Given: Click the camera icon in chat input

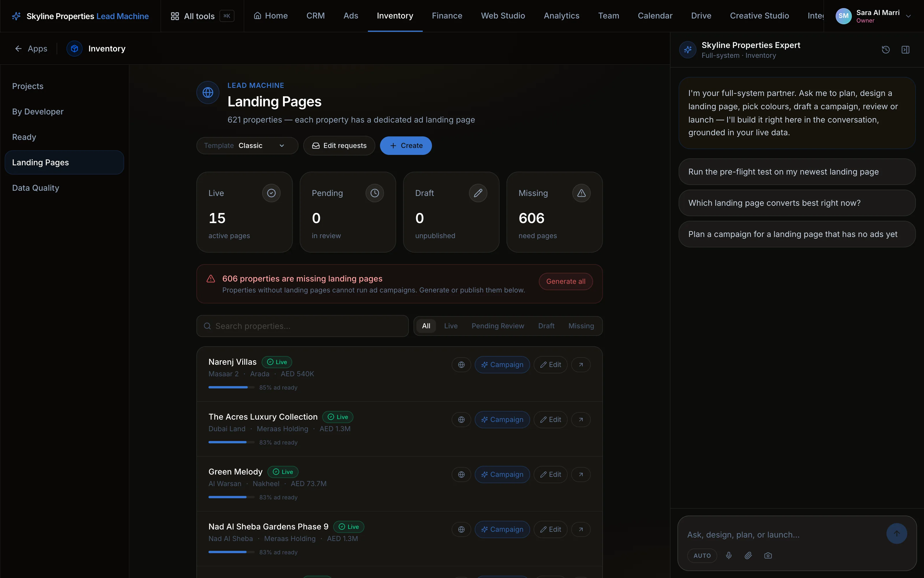Looking at the screenshot, I should click(768, 555).
